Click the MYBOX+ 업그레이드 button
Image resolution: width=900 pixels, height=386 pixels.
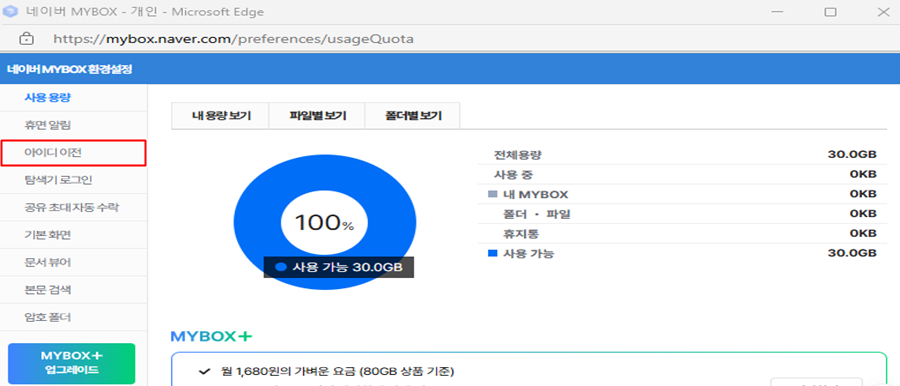pos(72,363)
